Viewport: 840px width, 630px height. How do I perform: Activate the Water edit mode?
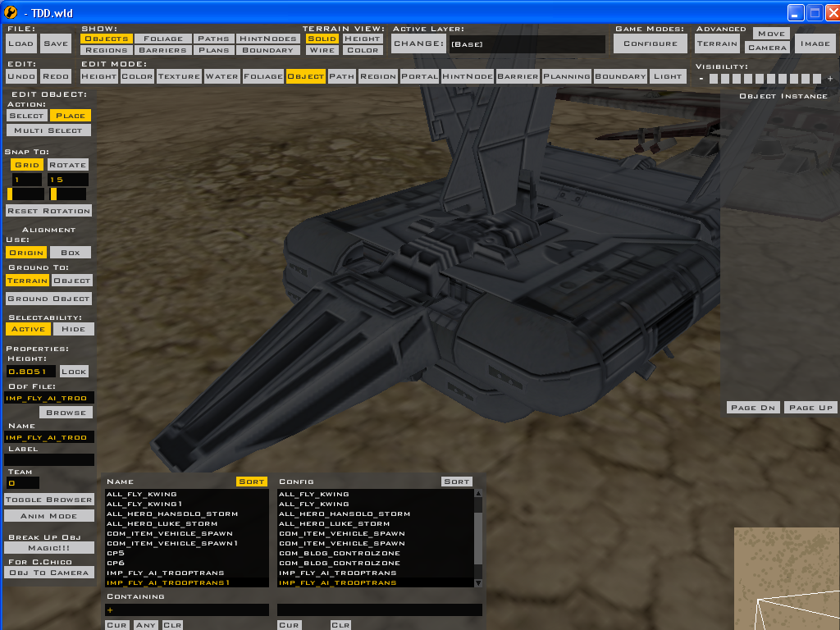(221, 75)
